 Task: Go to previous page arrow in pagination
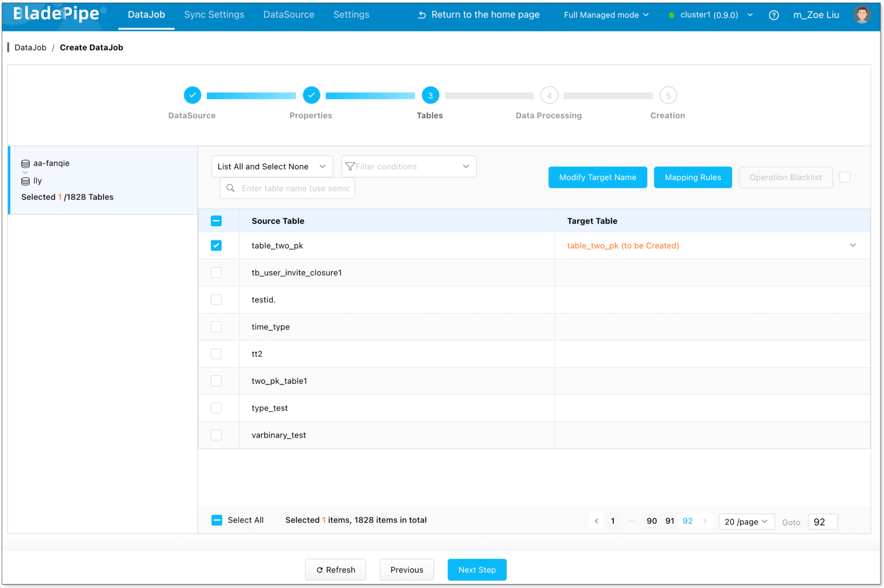tap(596, 521)
